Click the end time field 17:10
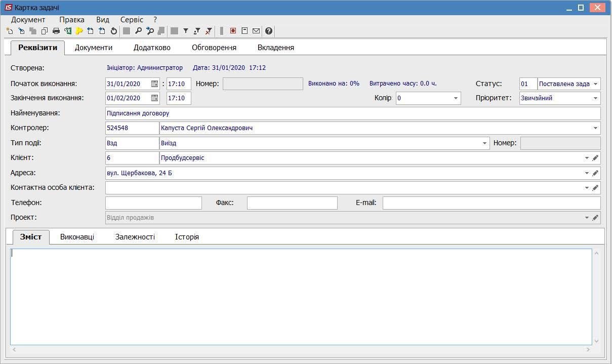 tap(179, 98)
